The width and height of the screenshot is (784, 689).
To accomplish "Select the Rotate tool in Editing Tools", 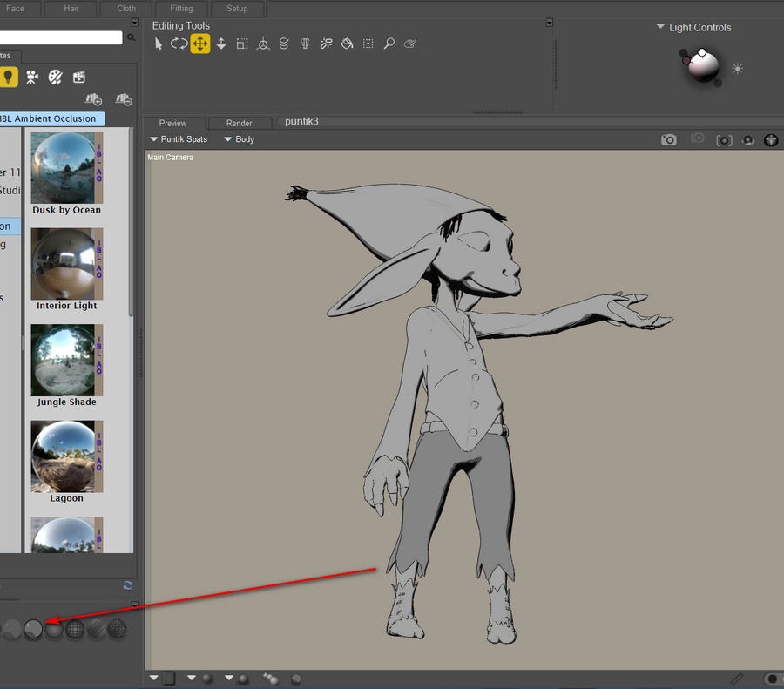I will [179, 44].
